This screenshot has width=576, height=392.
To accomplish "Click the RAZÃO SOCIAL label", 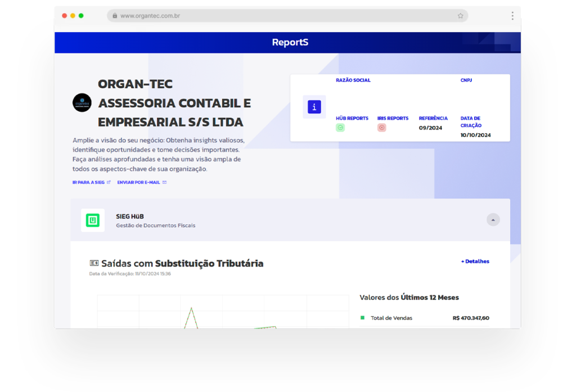I will click(353, 80).
